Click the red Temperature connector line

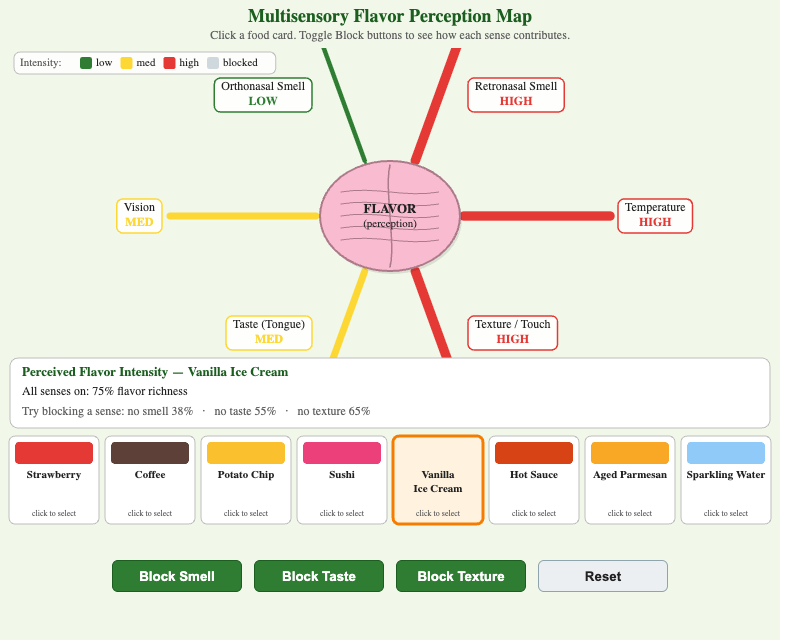pyautogui.click(x=537, y=216)
